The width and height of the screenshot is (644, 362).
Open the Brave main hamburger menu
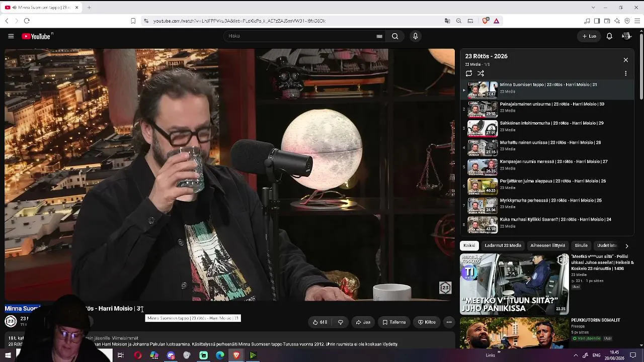[x=637, y=21]
